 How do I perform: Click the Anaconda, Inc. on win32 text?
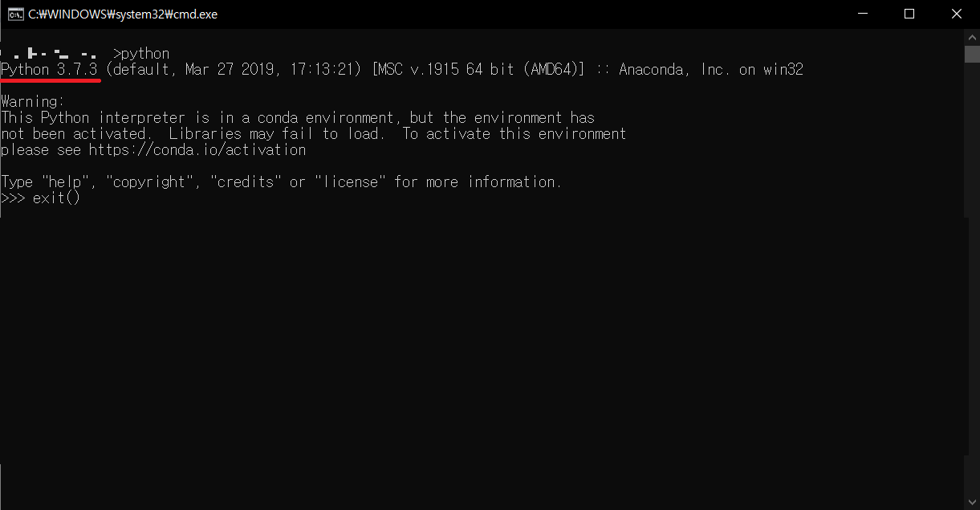pos(710,69)
